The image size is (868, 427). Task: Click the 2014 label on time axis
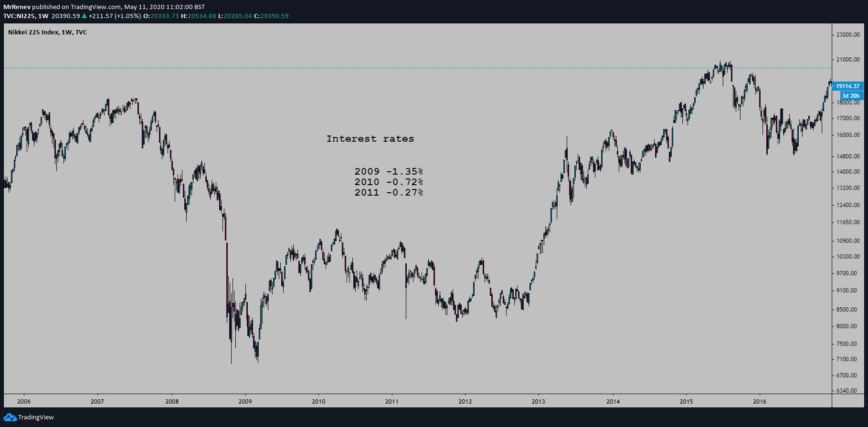tap(613, 401)
